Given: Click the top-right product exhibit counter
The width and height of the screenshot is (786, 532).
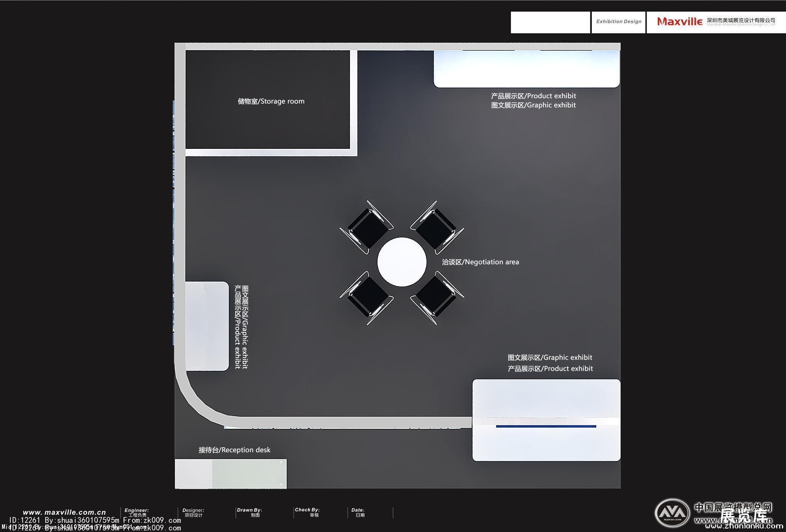Looking at the screenshot, I should [x=527, y=68].
